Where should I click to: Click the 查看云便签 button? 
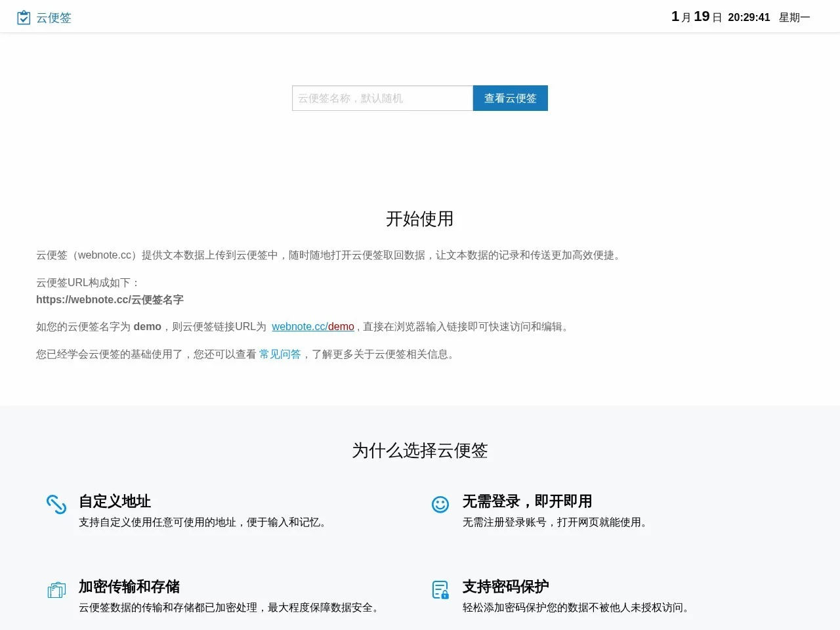511,98
